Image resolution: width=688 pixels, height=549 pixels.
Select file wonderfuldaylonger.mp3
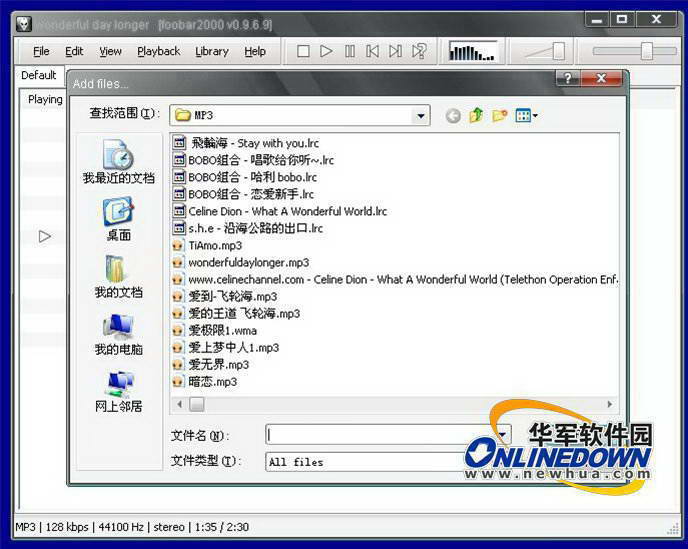[x=241, y=263]
